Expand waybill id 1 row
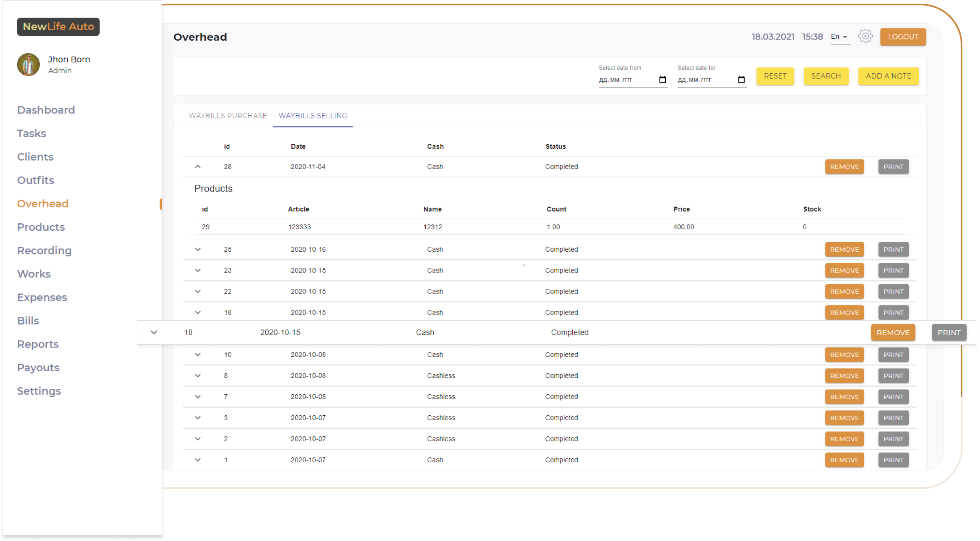The width and height of the screenshot is (980, 541). (x=198, y=460)
